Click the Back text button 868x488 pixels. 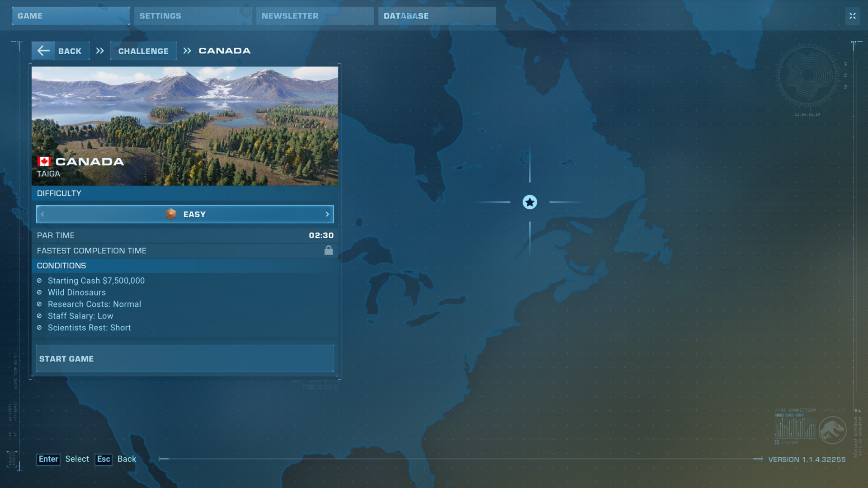[70, 51]
